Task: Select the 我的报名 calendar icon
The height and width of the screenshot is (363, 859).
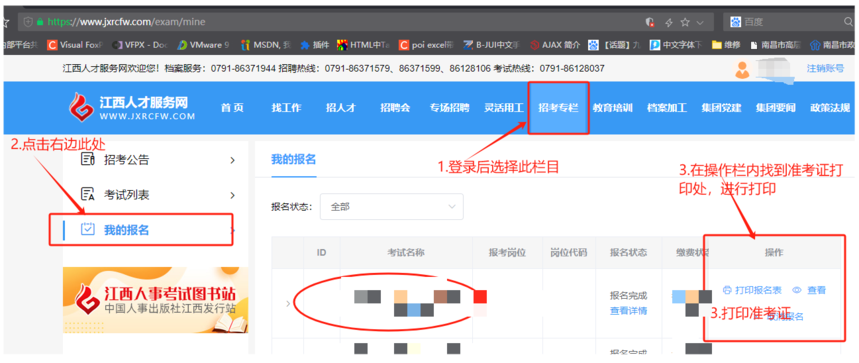Action: coord(88,229)
